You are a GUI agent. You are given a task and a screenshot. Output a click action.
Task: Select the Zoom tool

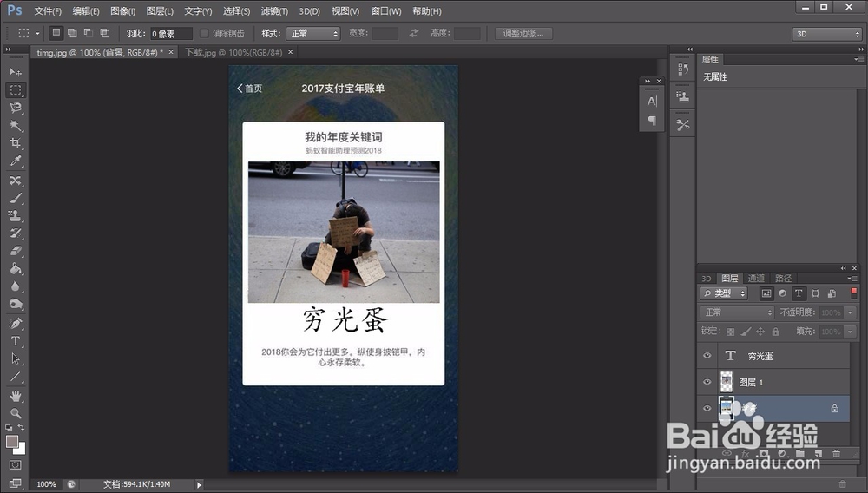pos(16,413)
